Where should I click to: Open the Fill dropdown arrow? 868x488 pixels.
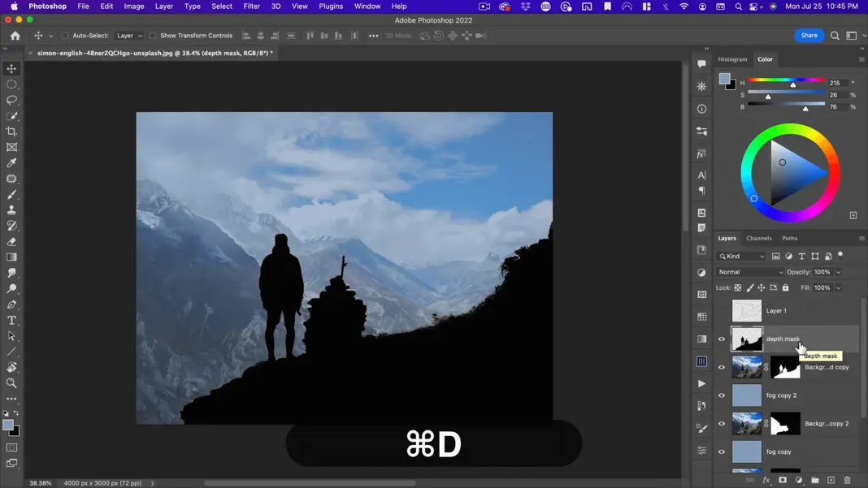838,287
